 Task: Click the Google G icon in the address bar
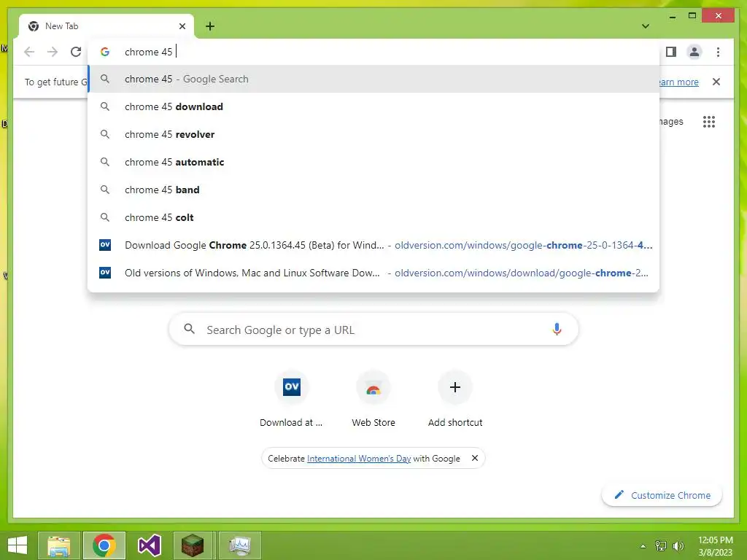105,52
